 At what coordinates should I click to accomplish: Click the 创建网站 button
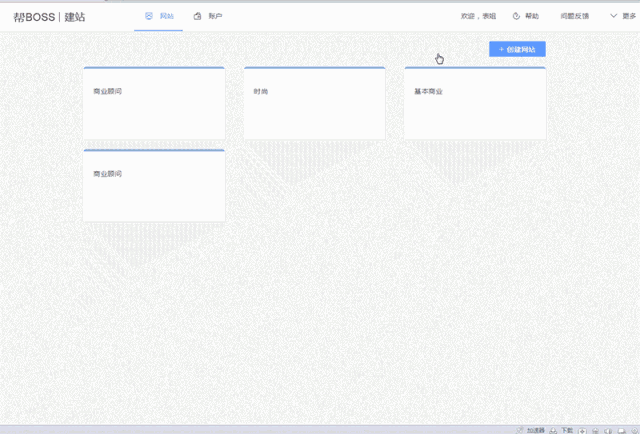pos(517,49)
